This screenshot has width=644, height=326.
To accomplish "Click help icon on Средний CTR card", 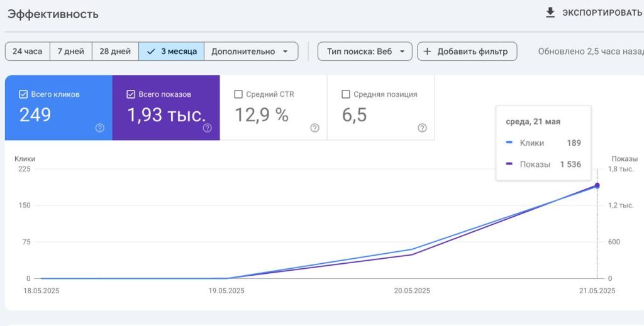I will (x=314, y=128).
